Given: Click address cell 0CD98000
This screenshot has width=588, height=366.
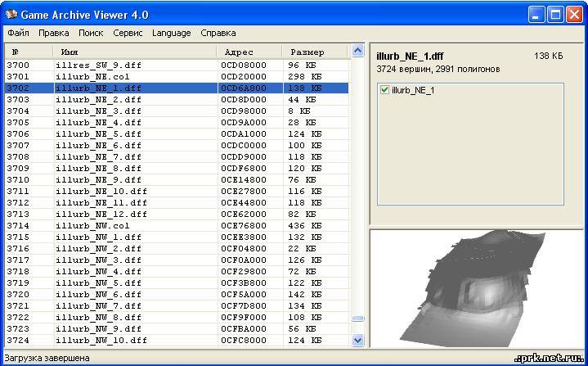Looking at the screenshot, I should 244,111.
